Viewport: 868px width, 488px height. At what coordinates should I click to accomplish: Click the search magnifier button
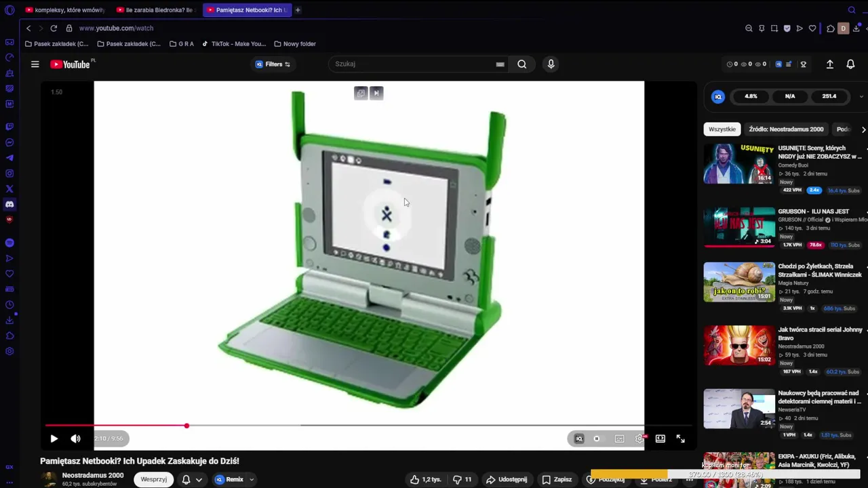click(x=521, y=64)
